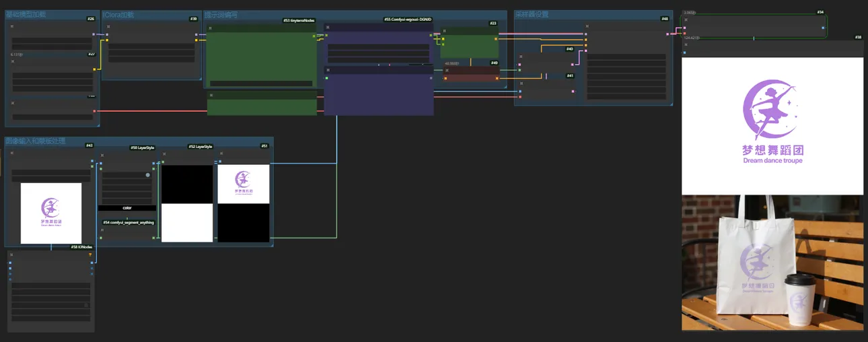Viewport: 868px width, 342px height.
Task: Click the large purple dancer logo preview
Action: click(x=772, y=126)
